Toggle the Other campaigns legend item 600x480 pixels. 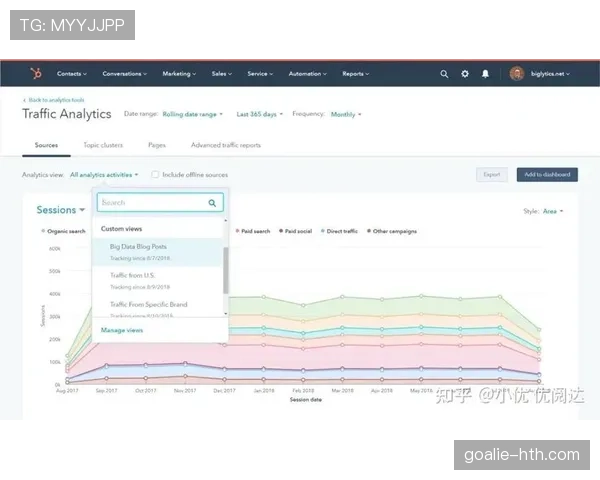click(392, 231)
